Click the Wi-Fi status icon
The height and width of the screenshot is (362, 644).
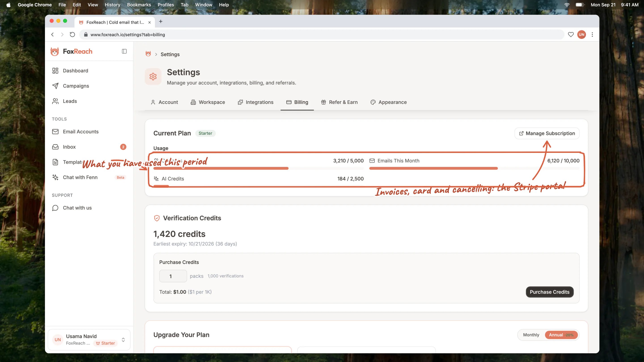pyautogui.click(x=567, y=5)
